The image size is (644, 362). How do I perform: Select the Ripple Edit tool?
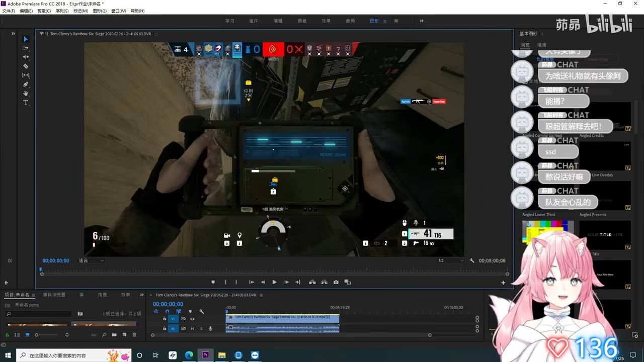tap(26, 57)
